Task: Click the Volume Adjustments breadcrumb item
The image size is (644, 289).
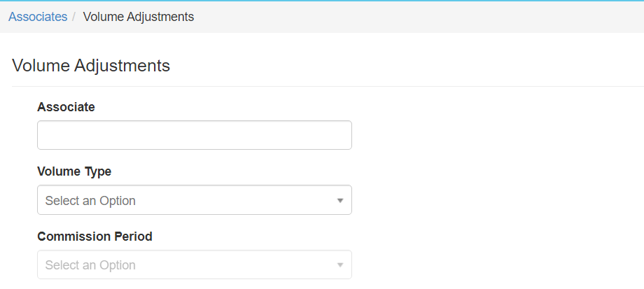Action: coord(139,17)
